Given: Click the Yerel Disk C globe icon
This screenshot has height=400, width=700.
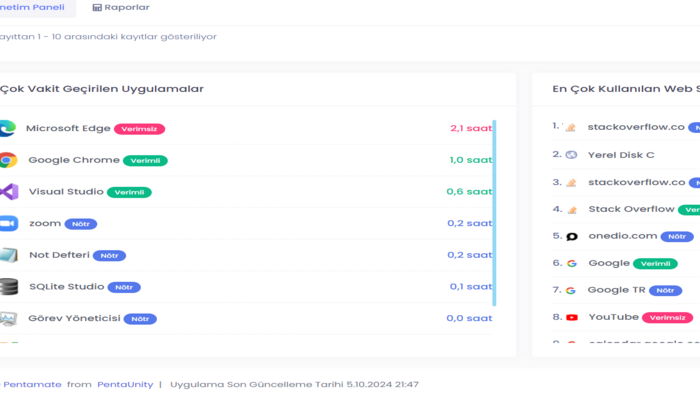Looking at the screenshot, I should click(x=571, y=155).
